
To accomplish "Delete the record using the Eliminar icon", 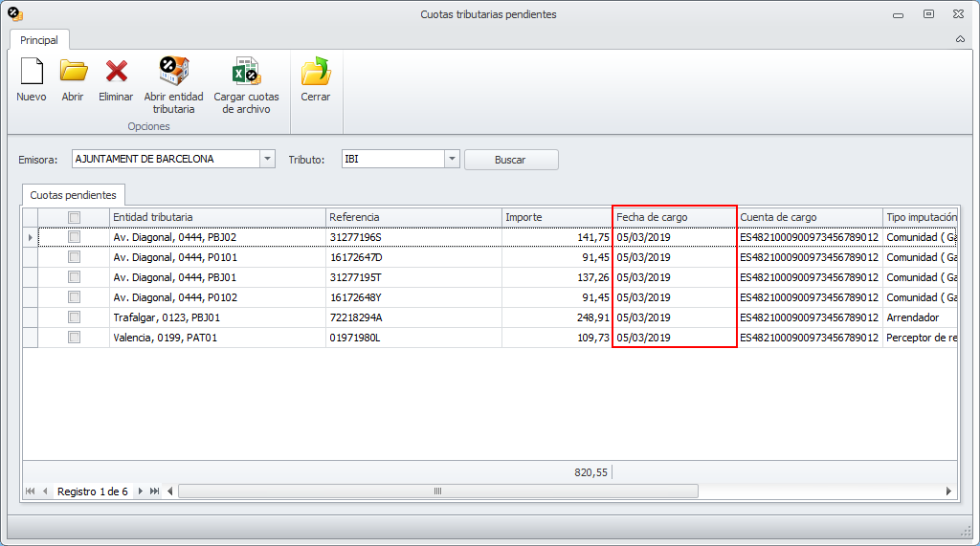I will (116, 73).
